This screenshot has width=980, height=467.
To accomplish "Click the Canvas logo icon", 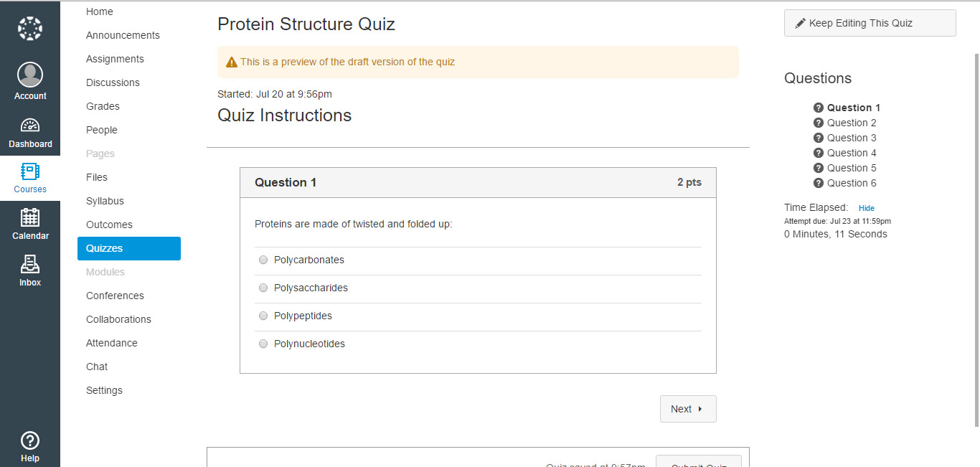I will pyautogui.click(x=30, y=29).
